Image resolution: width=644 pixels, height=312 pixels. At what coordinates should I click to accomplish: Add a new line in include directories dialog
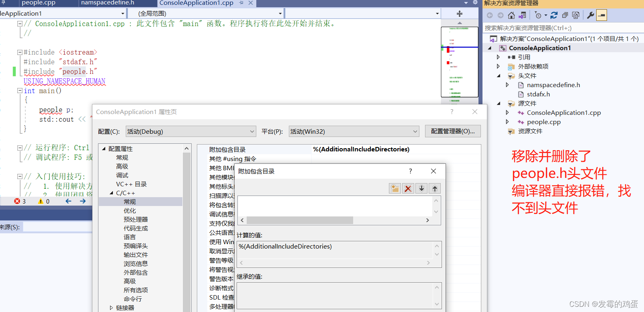(395, 188)
